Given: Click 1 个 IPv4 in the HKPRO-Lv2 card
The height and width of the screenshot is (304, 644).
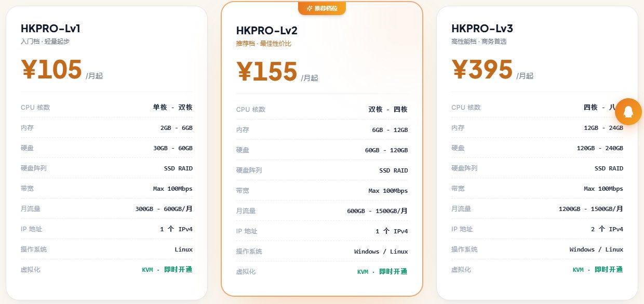Looking at the screenshot, I should 392,231.
